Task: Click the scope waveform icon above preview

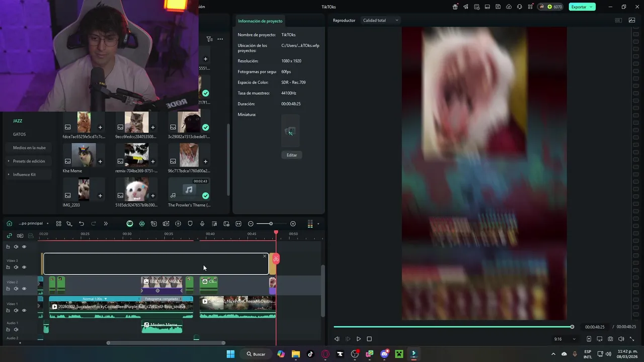Action: click(632, 21)
